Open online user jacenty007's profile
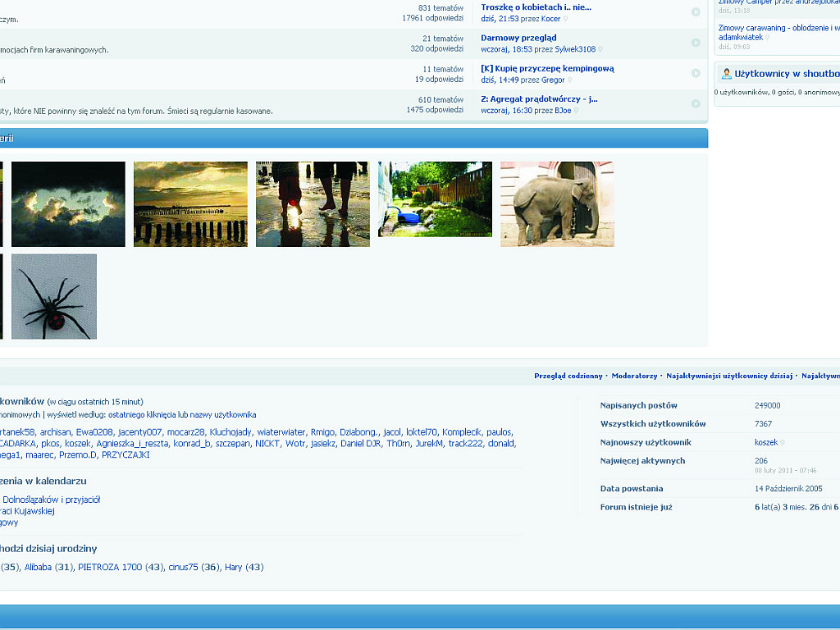Screen dimensions: 840x630 [x=139, y=432]
